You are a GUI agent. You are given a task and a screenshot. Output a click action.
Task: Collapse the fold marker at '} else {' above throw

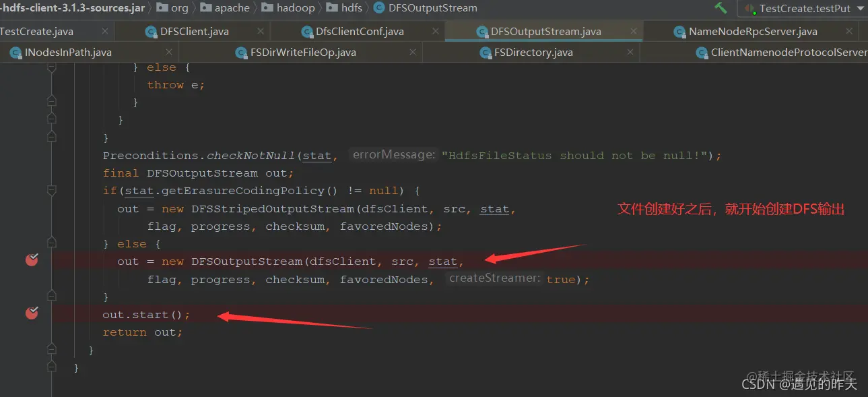click(51, 67)
